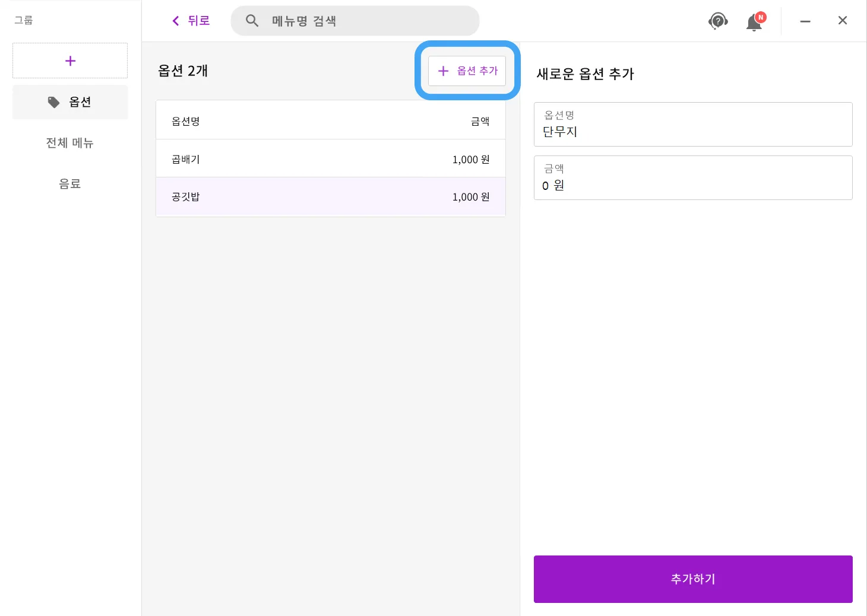
Task: Click the tag icon beside 옵션
Action: (54, 102)
